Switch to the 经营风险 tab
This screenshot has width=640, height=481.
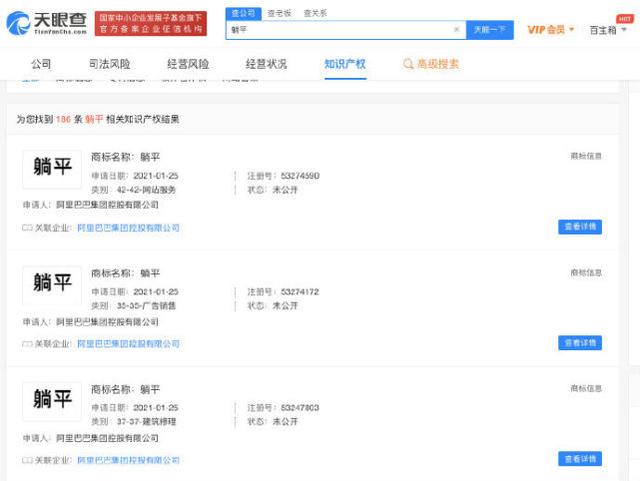pyautogui.click(x=188, y=64)
